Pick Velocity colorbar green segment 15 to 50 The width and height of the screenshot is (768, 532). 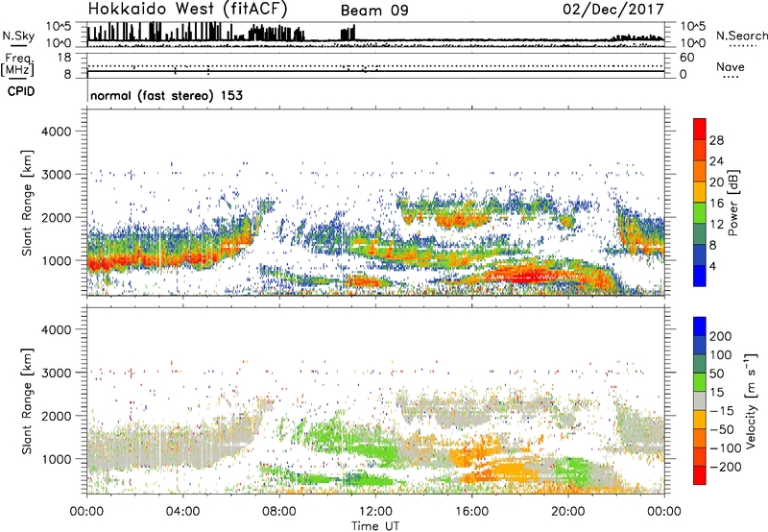700,382
